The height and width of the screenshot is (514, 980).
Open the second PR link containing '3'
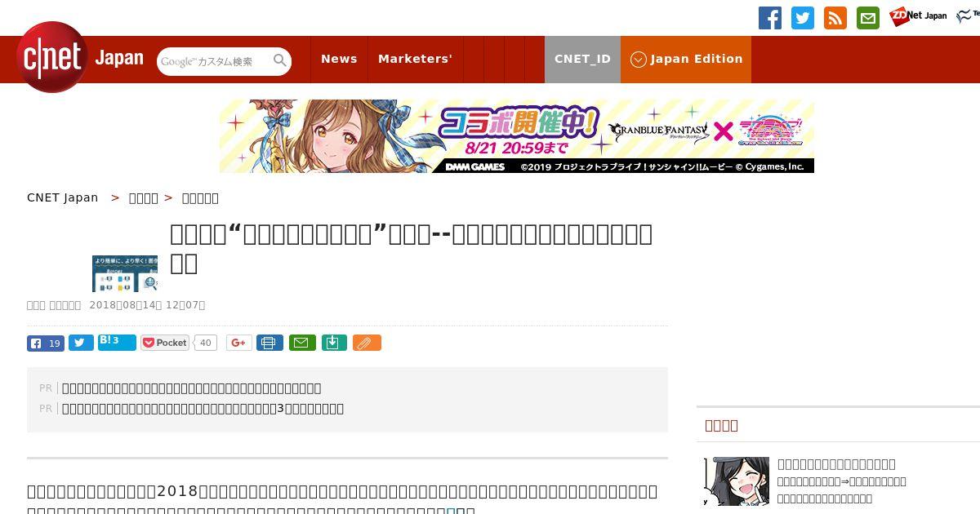[203, 409]
